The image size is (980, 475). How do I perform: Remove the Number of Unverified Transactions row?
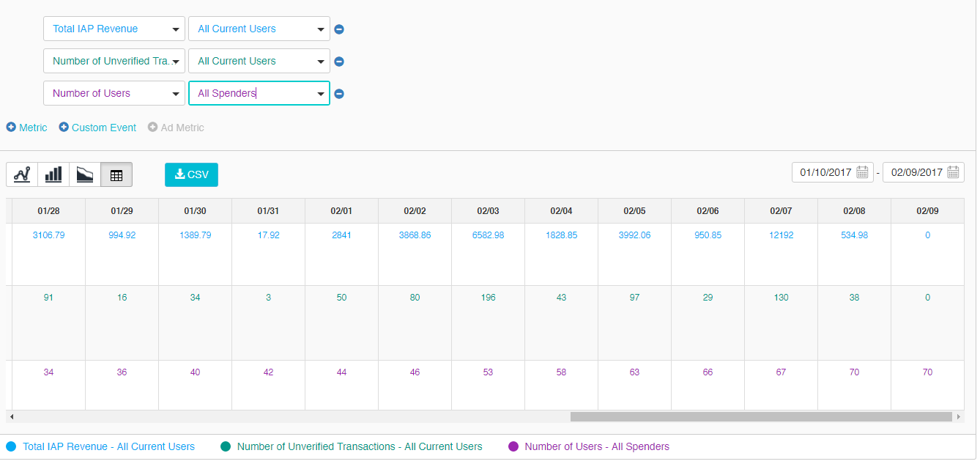(x=339, y=62)
